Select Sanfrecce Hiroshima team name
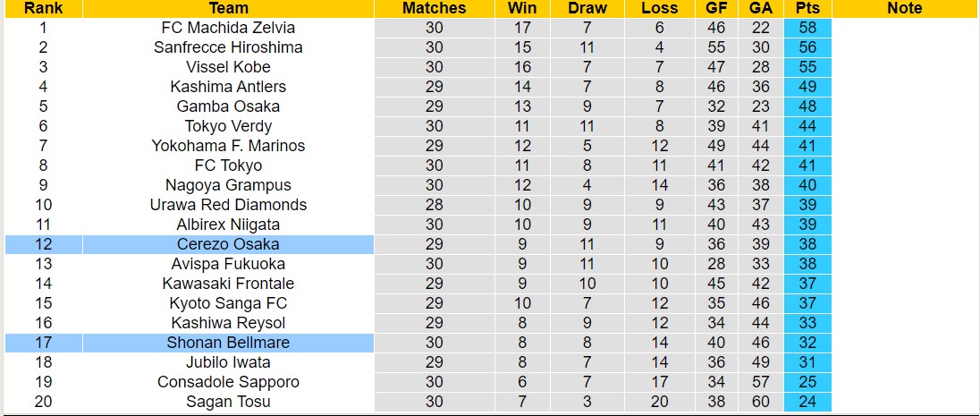The height and width of the screenshot is (416, 980). [x=228, y=47]
